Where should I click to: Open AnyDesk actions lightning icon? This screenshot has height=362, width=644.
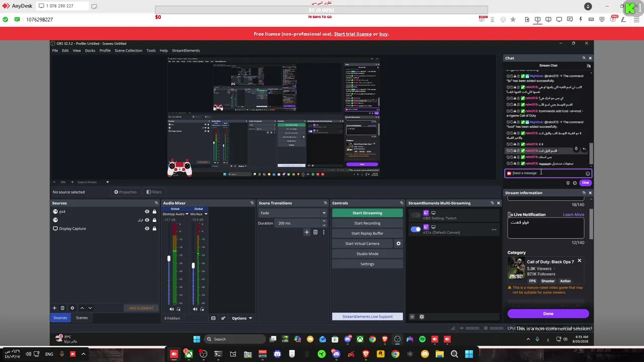[581, 20]
